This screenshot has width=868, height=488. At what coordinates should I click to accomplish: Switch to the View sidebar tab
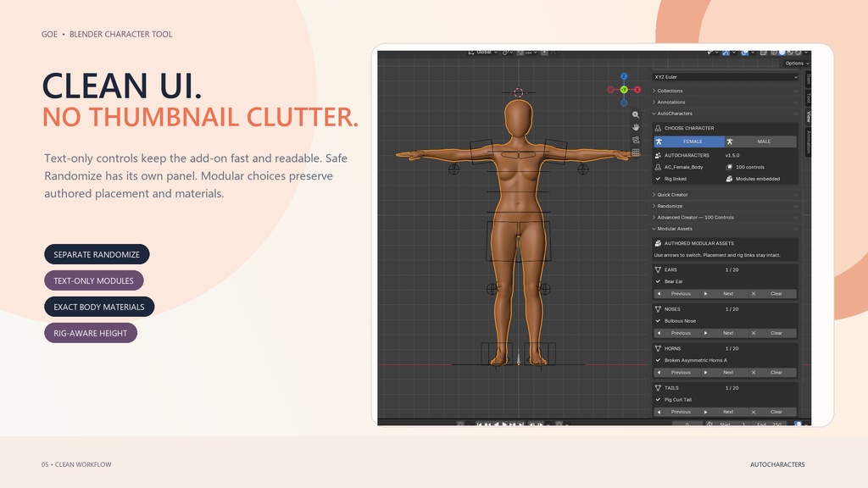pyautogui.click(x=808, y=117)
